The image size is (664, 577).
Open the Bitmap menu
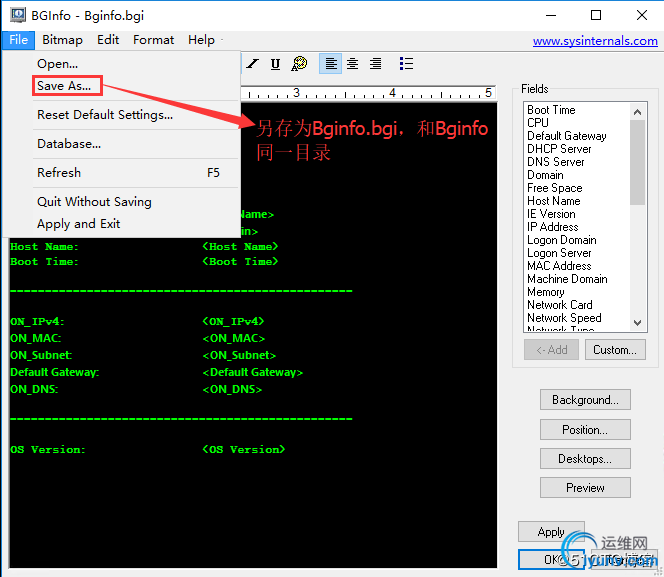click(x=62, y=40)
